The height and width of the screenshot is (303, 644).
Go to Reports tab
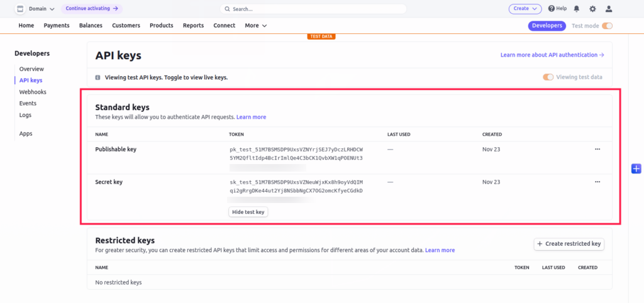194,25
